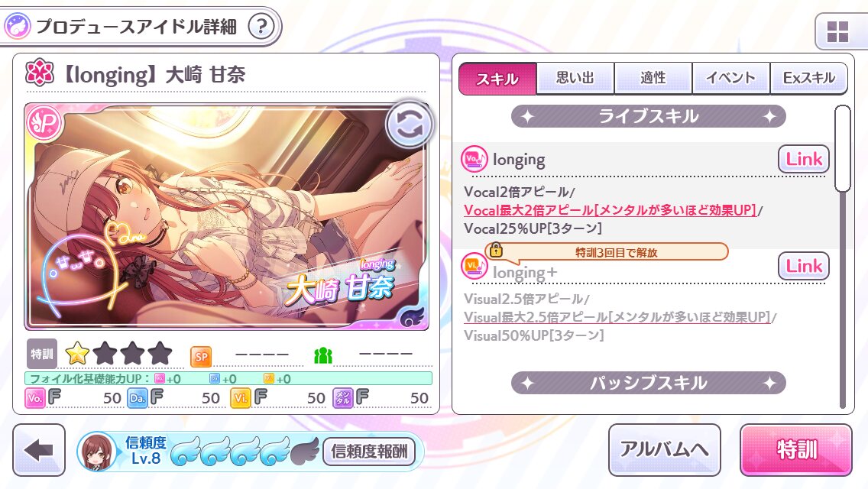868x489 pixels.
Task: Open the イベント tab
Action: tap(730, 78)
